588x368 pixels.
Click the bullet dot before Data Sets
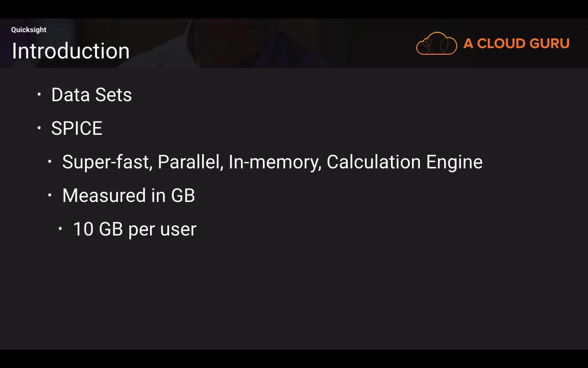[39, 95]
